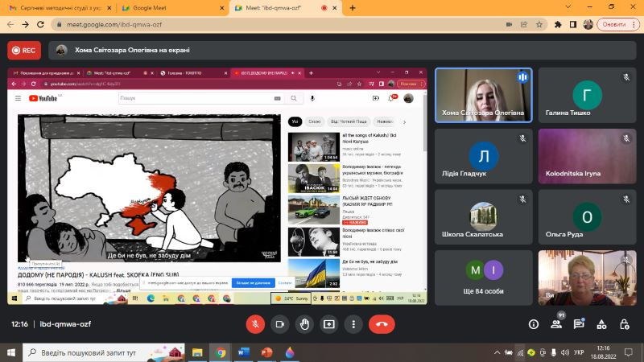644x362 pixels.
Task: Open the activities panel
Action: click(x=601, y=325)
